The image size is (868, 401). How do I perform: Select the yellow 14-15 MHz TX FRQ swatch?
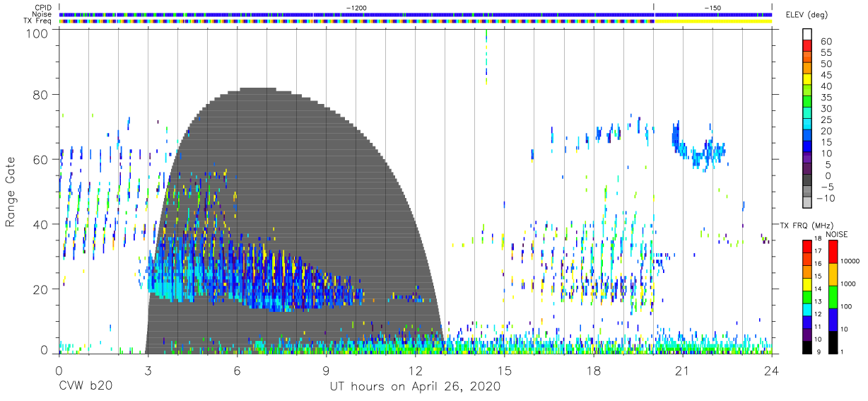pyautogui.click(x=807, y=283)
